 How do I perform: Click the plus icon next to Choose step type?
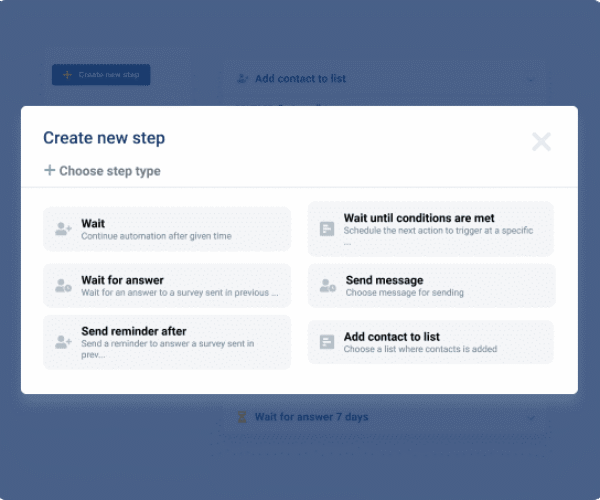coord(49,170)
